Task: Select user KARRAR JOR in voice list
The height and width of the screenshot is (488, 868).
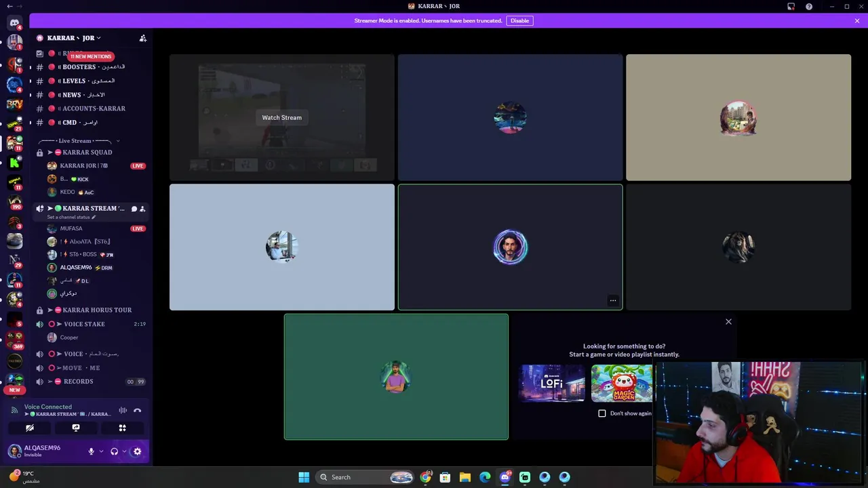Action: pyautogui.click(x=95, y=166)
